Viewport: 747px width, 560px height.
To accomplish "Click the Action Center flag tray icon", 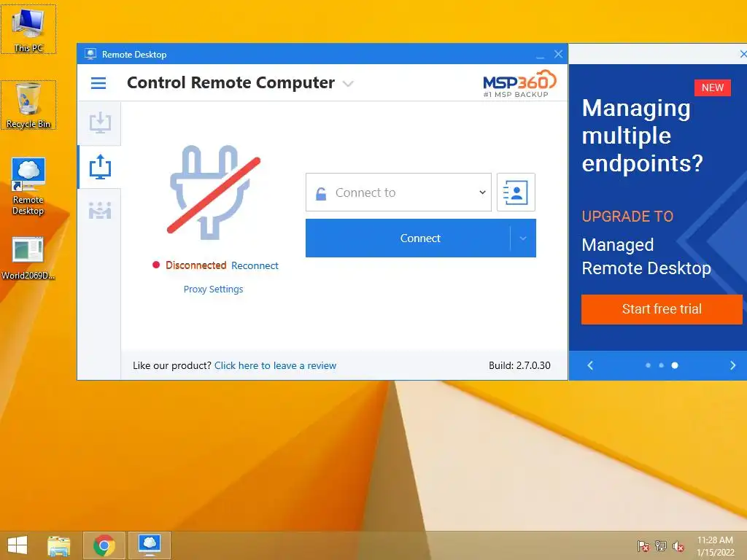I will (x=643, y=546).
